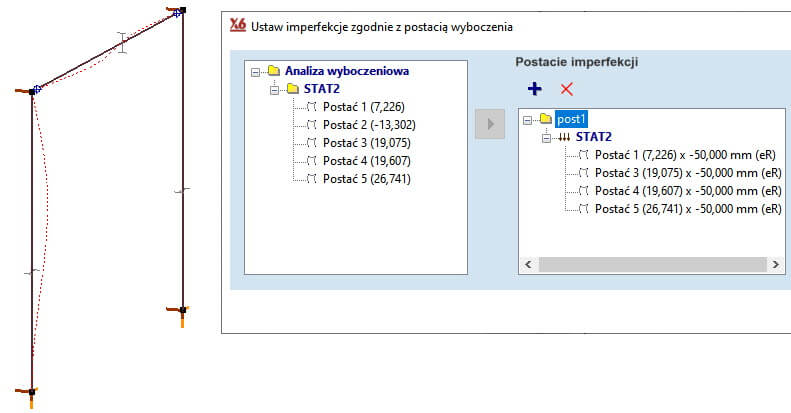The height and width of the screenshot is (413, 791).
Task: Collapse the STAT2 node in left tree
Action: pyautogui.click(x=275, y=89)
